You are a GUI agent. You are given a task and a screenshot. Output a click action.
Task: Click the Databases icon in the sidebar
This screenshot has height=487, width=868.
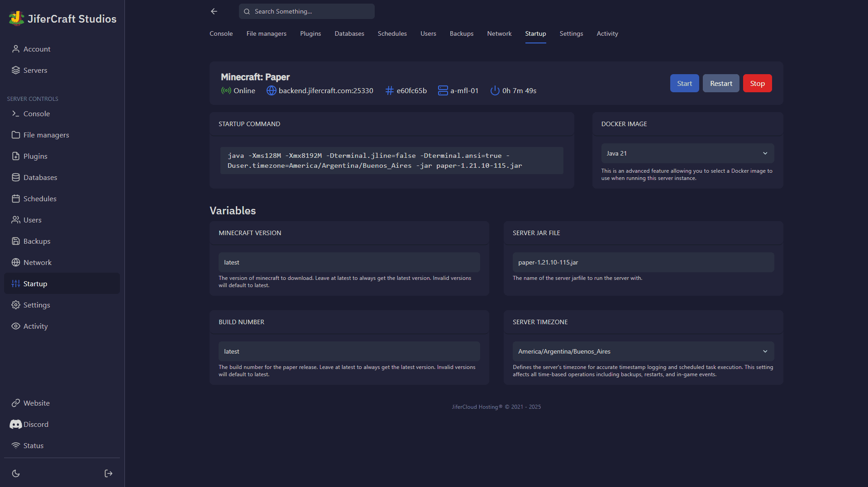16,177
